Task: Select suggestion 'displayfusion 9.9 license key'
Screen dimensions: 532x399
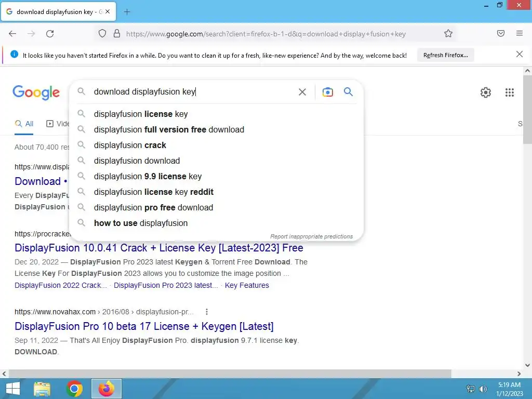Action: [216, 177]
